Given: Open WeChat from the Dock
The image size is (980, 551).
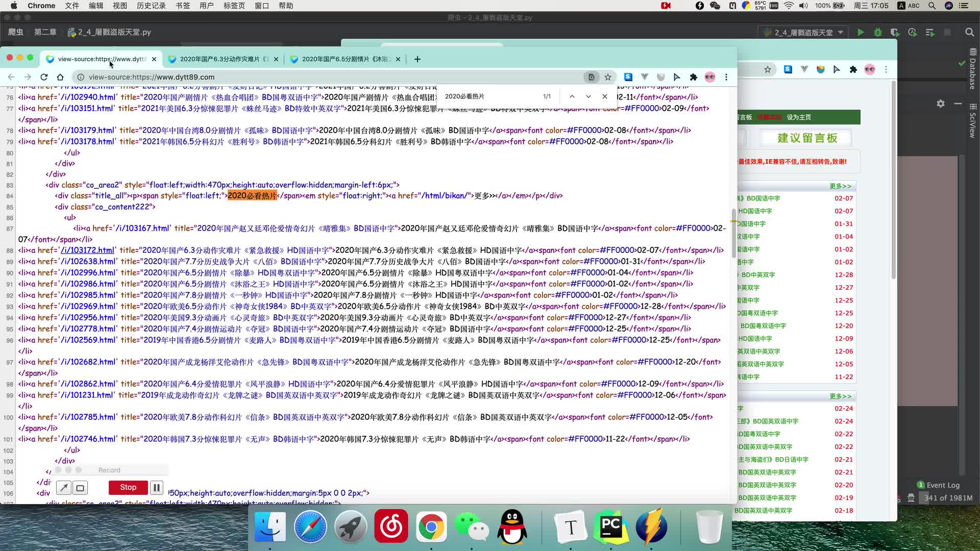Looking at the screenshot, I should pyautogui.click(x=471, y=527).
